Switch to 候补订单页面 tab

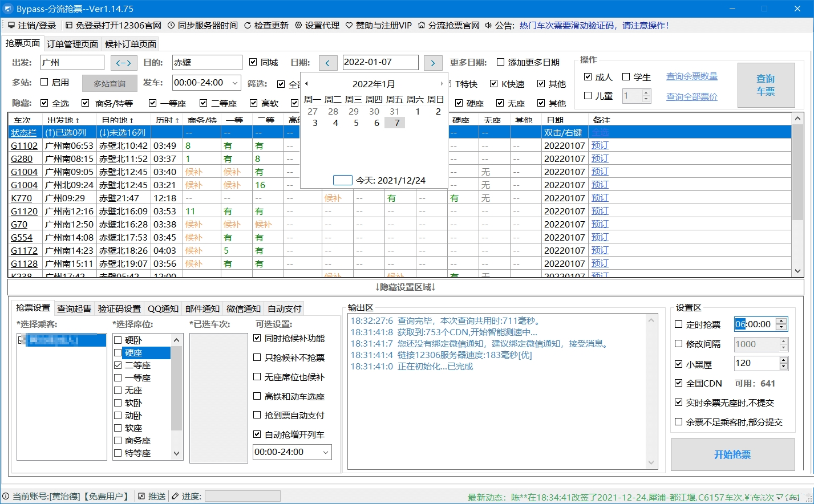[130, 43]
